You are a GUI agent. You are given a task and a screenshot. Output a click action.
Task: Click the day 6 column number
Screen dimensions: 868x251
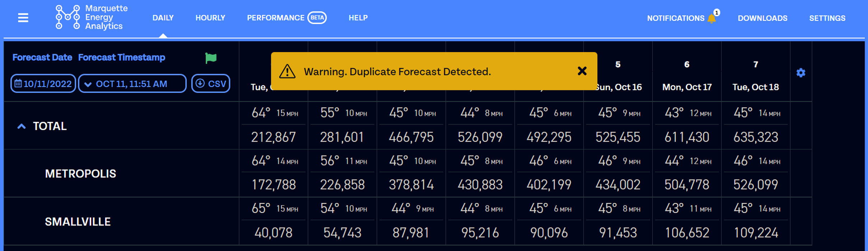pyautogui.click(x=686, y=65)
